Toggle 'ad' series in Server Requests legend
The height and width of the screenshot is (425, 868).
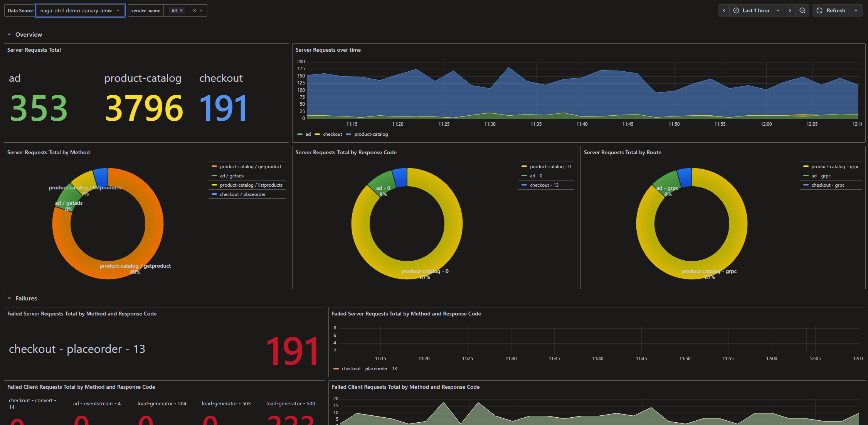pos(308,134)
